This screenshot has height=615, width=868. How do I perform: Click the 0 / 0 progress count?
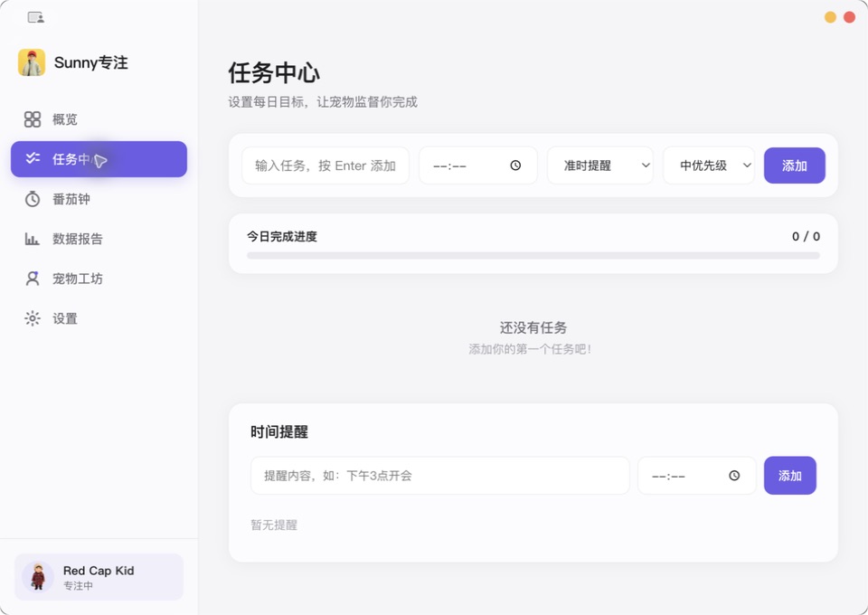(806, 236)
